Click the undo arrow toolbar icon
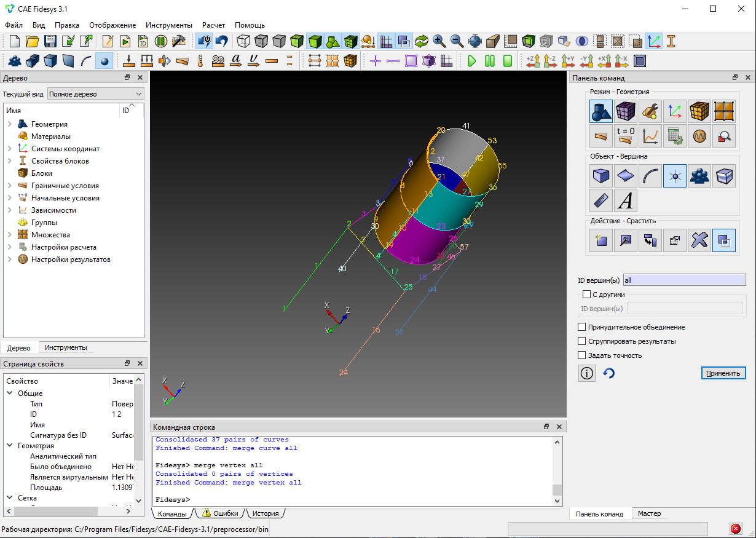Image resolution: width=756 pixels, height=538 pixels. (x=222, y=41)
